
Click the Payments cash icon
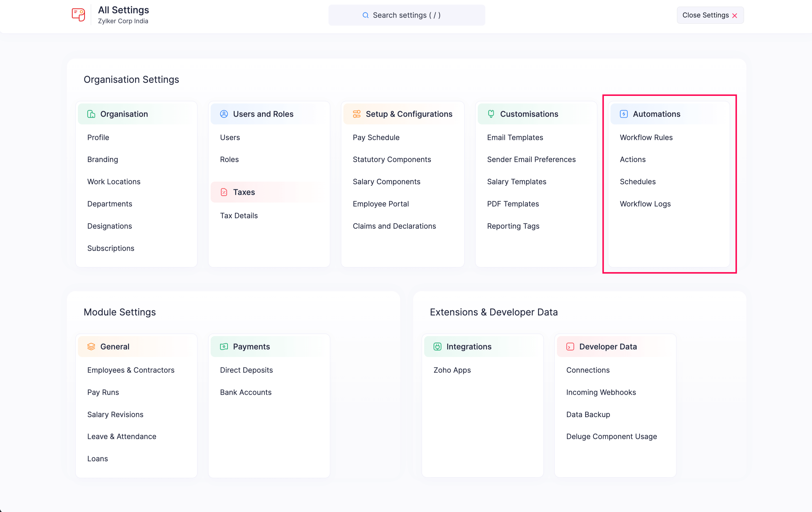tap(224, 347)
